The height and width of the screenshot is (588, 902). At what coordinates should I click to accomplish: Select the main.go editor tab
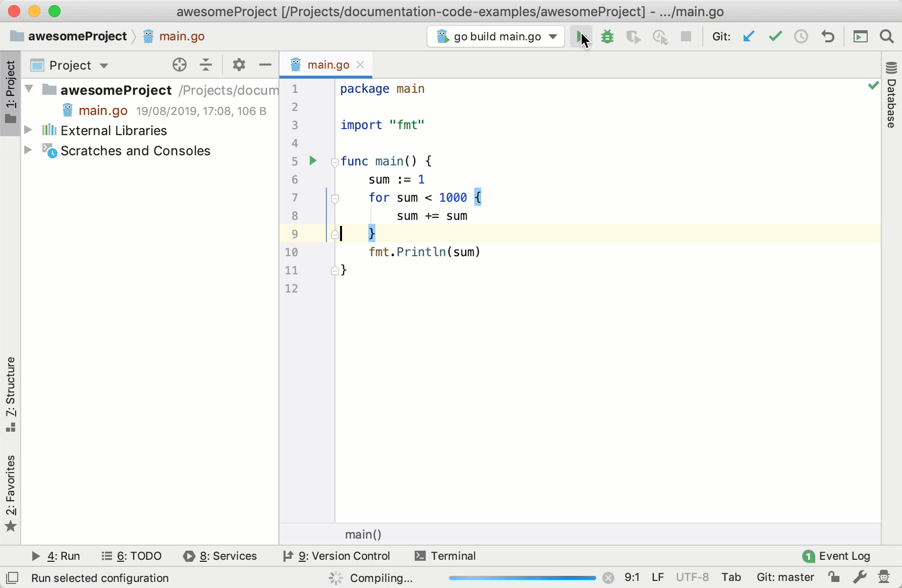coord(327,65)
